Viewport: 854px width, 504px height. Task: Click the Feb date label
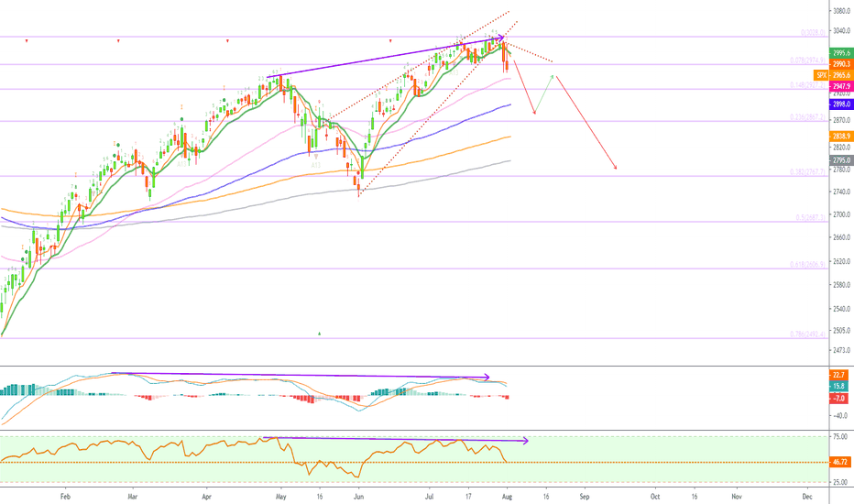click(65, 497)
